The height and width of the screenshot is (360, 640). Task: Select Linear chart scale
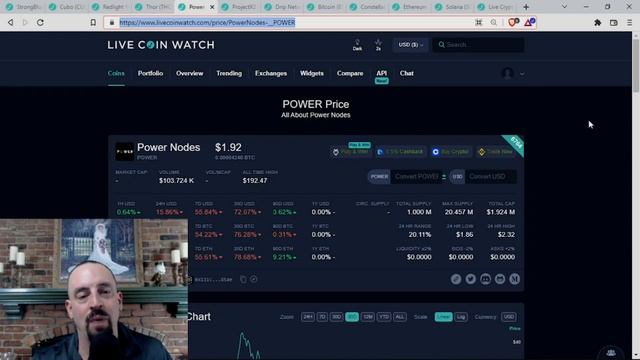443,317
